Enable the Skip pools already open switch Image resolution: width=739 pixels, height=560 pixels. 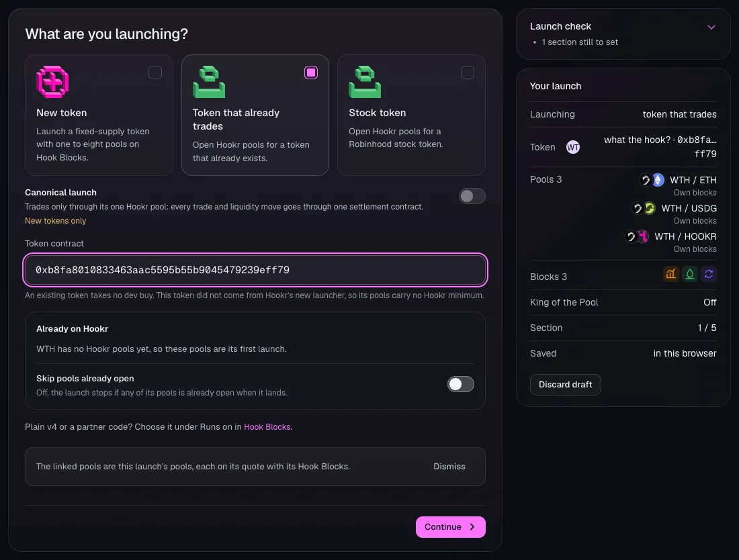461,384
